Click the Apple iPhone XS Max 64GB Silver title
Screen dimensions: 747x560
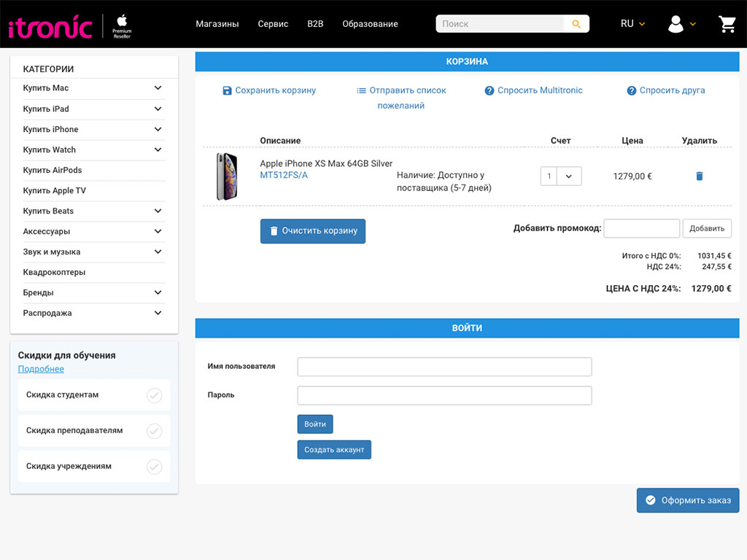[326, 164]
